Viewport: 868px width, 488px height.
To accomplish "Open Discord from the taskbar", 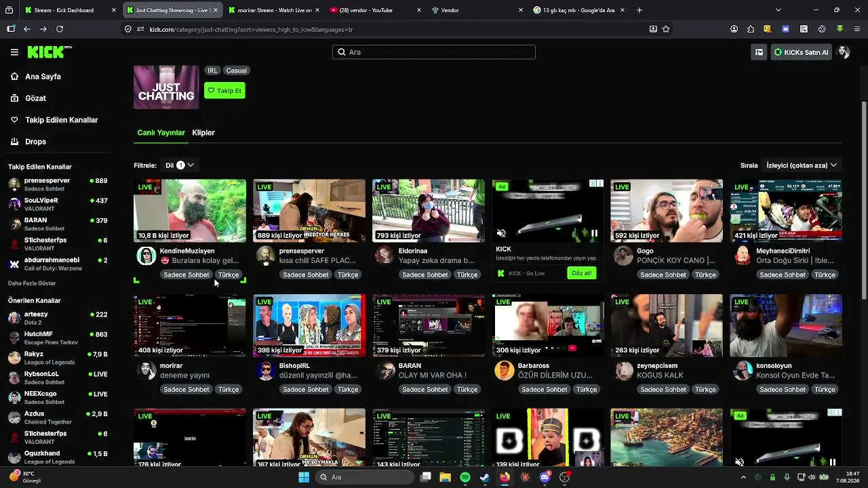I will [x=545, y=477].
